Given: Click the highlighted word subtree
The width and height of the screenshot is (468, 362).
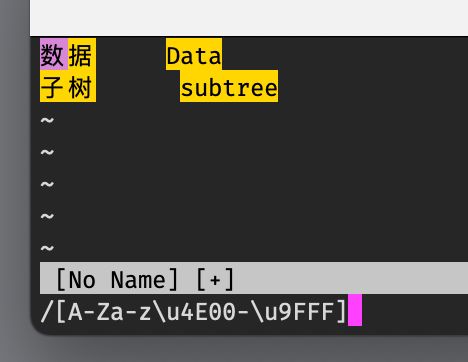Looking at the screenshot, I should tap(229, 86).
